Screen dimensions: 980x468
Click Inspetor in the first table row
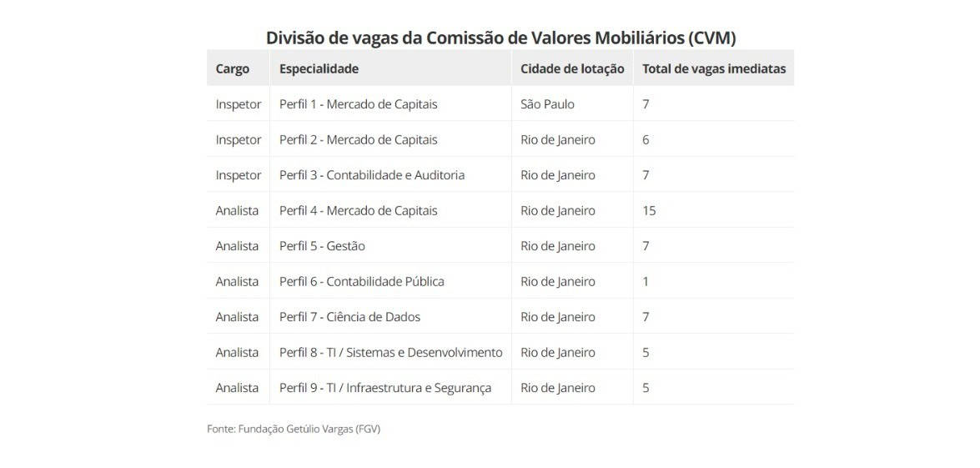239,104
